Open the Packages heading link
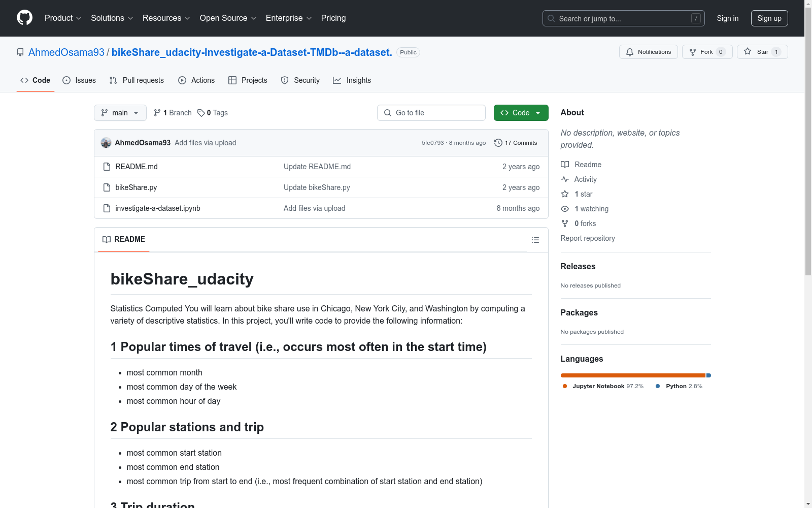This screenshot has height=508, width=812. 579,312
